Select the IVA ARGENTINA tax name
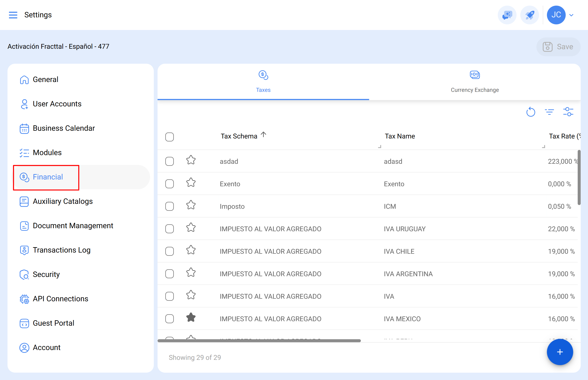This screenshot has width=588, height=380. (x=408, y=274)
